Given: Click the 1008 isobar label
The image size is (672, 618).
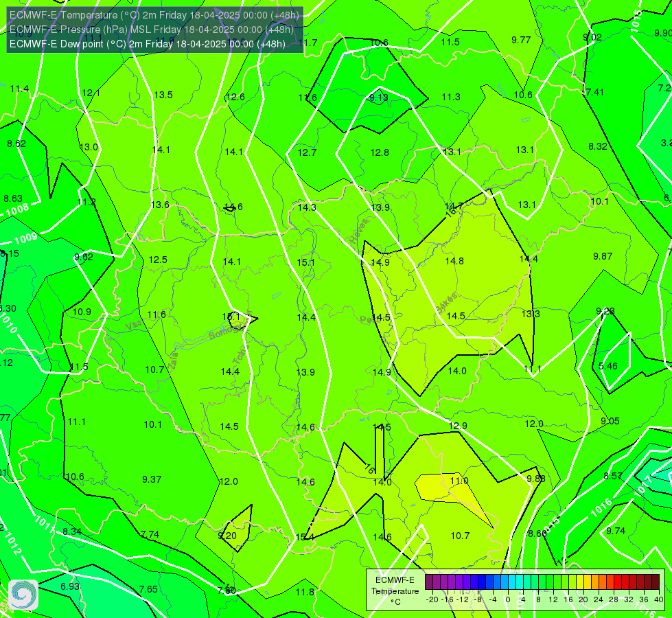Looking at the screenshot, I should pos(18,209).
